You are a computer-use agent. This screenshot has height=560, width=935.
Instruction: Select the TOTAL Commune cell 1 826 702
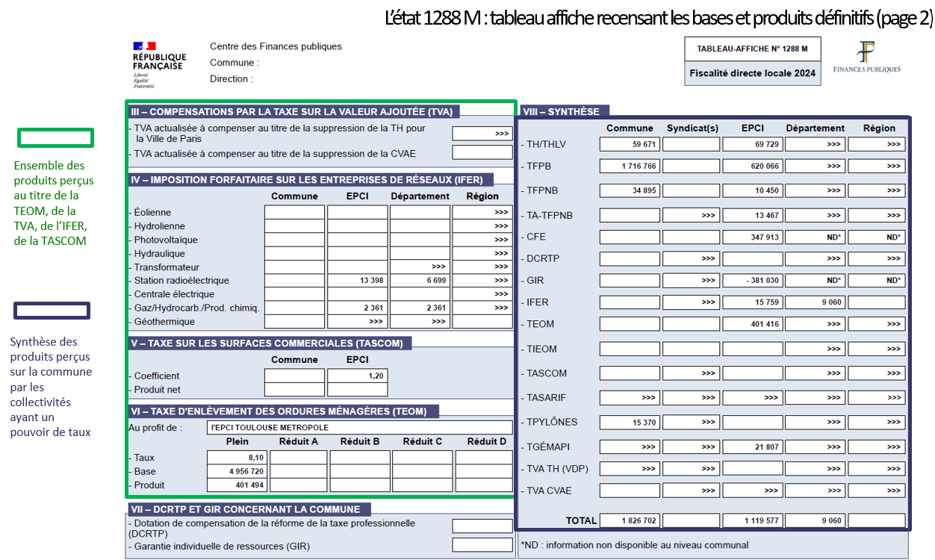[630, 520]
